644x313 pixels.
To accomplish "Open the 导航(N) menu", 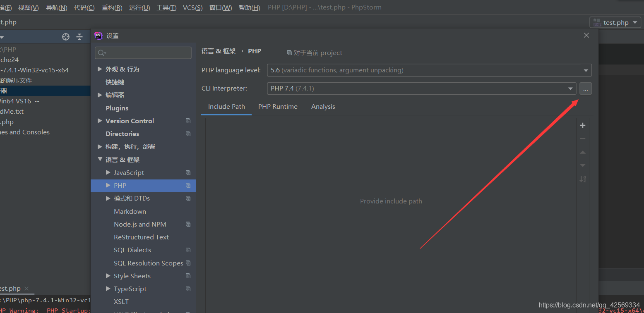I will click(56, 7).
